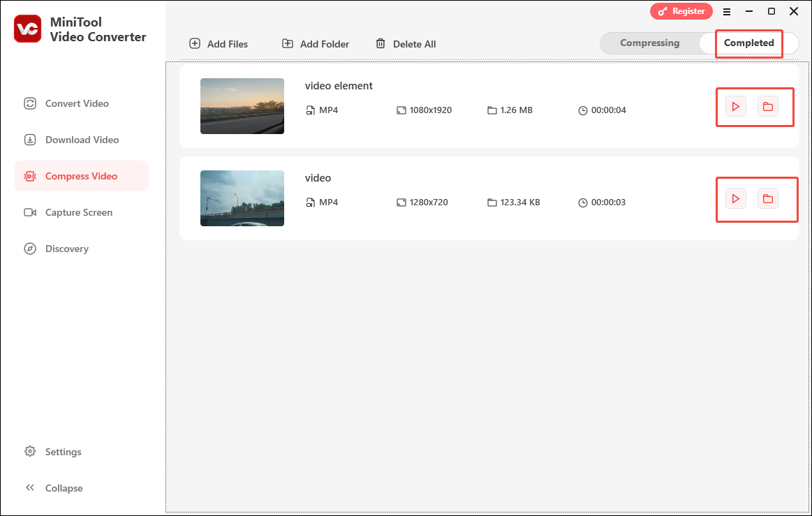Switch to the Completed tab
812x516 pixels.
pyautogui.click(x=748, y=43)
